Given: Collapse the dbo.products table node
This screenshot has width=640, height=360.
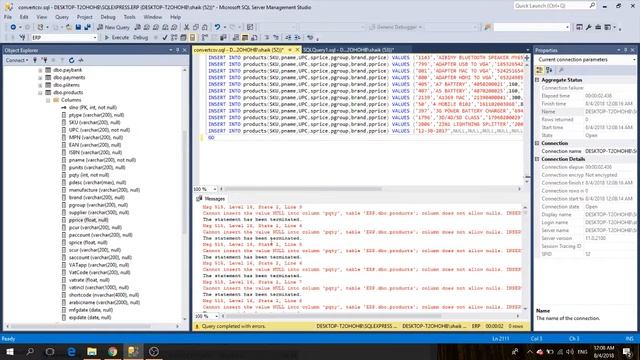Looking at the screenshot, I should click(x=40, y=93).
